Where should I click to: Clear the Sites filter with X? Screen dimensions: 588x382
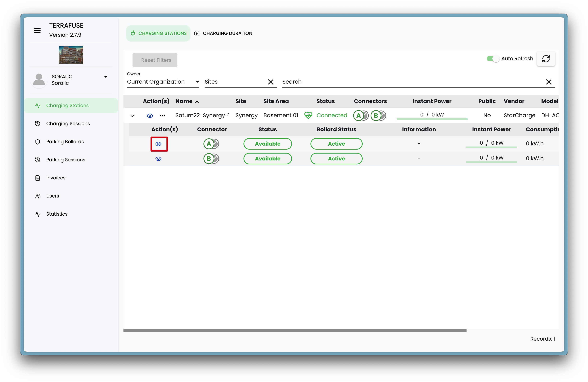point(270,82)
